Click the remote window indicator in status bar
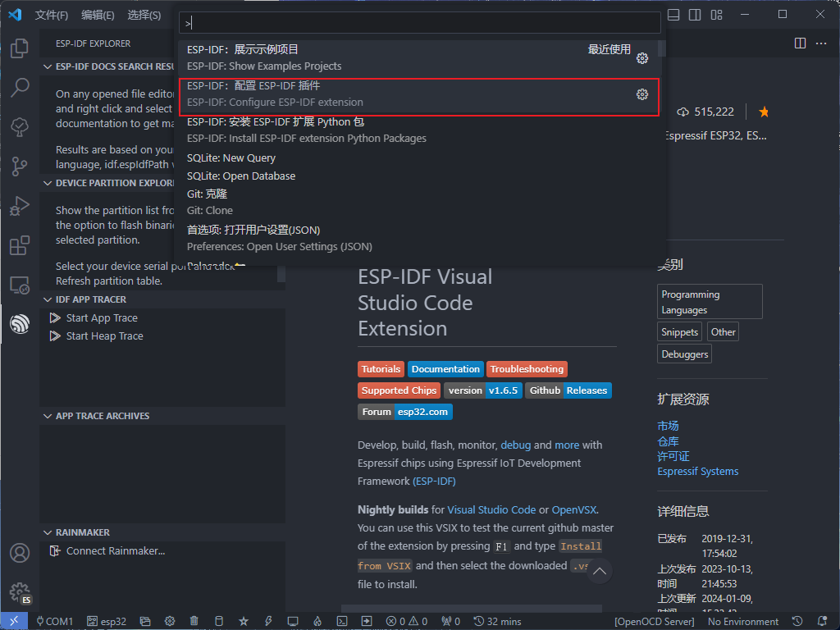The height and width of the screenshot is (630, 840). point(14,622)
